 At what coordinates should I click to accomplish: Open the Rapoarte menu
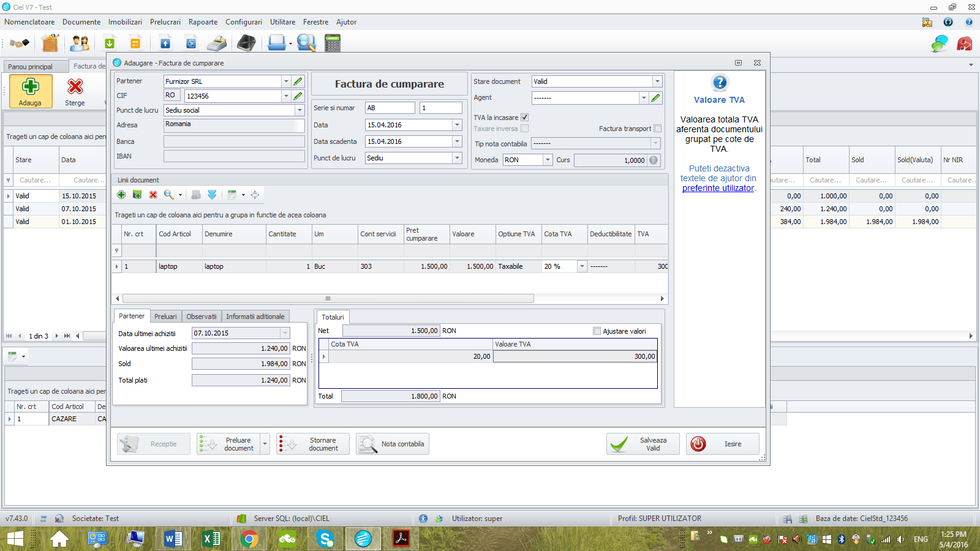pos(203,22)
